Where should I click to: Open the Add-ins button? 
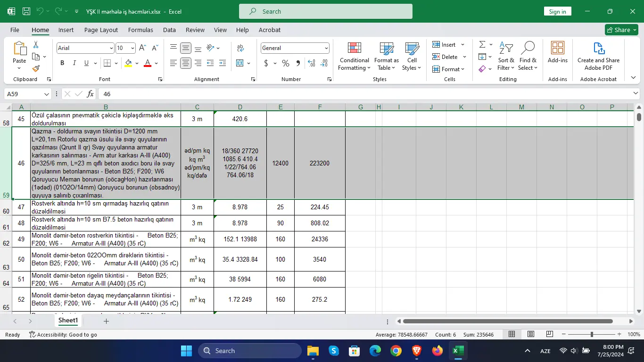pos(558,52)
